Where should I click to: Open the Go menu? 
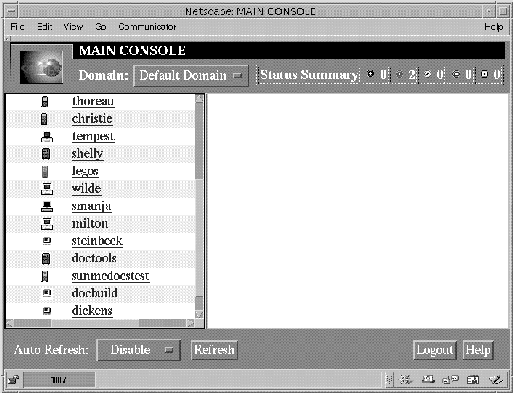[101, 27]
